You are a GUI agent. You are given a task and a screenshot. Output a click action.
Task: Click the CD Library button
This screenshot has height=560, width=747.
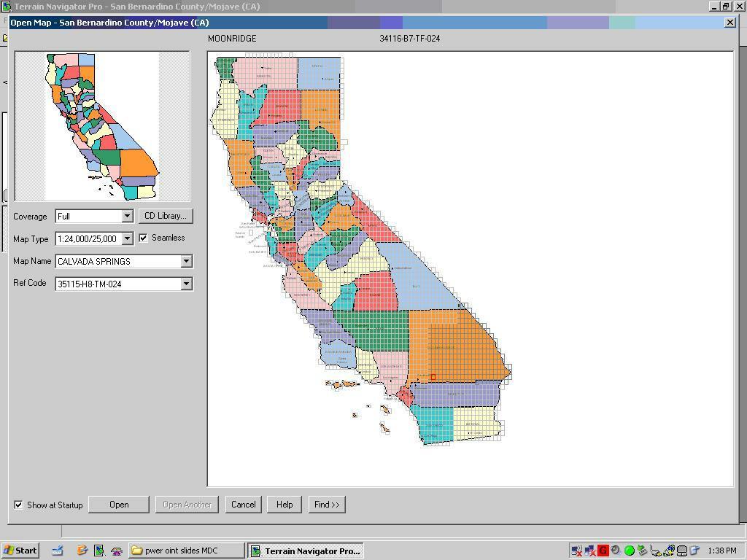(x=166, y=216)
